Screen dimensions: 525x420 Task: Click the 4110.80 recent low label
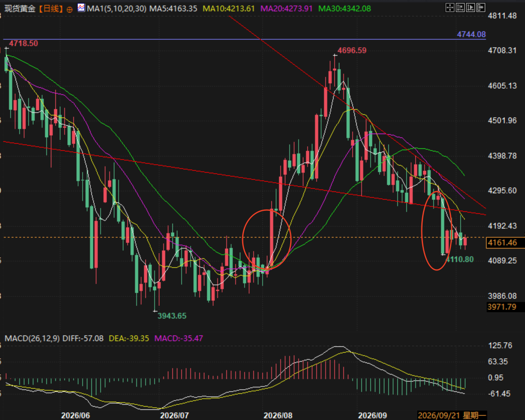coord(460,259)
